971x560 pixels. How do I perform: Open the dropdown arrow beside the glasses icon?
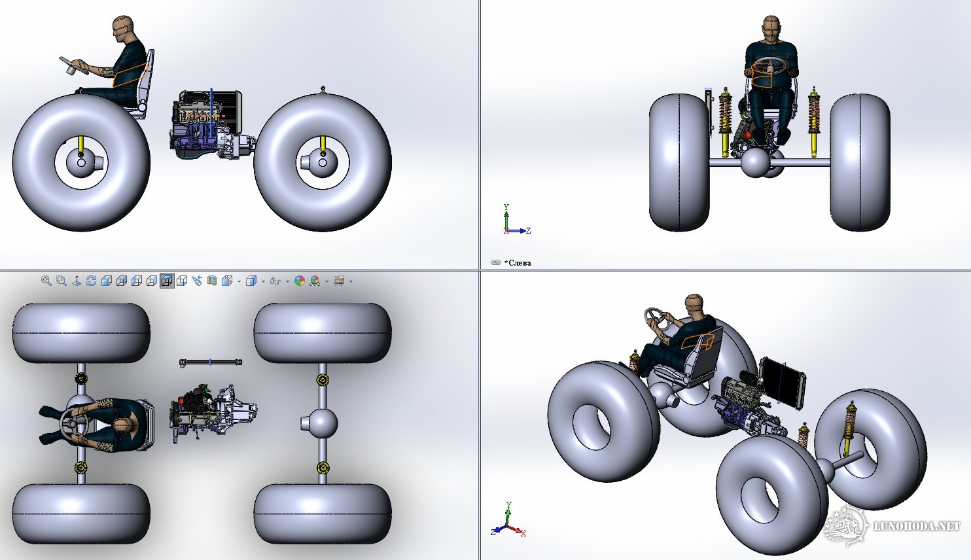287,282
